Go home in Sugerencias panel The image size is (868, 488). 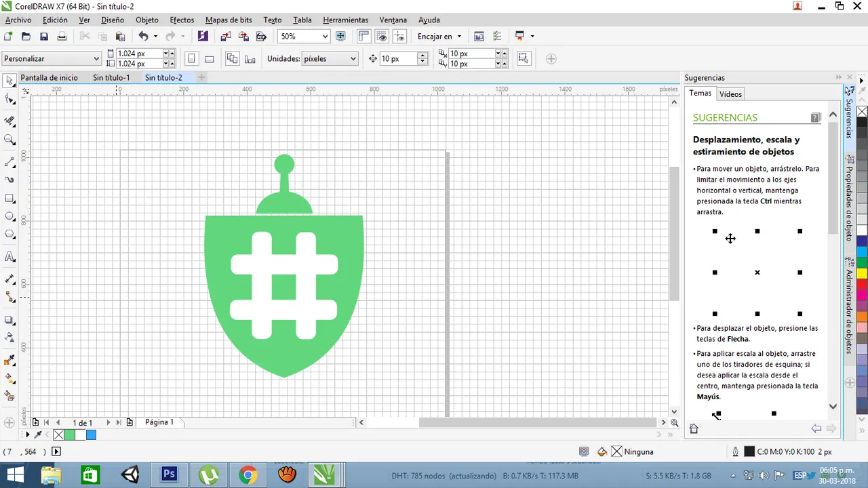point(694,428)
